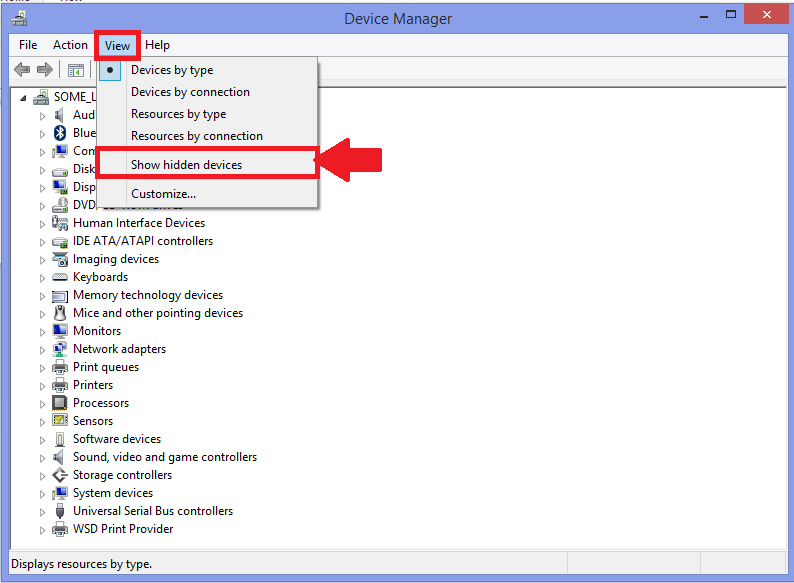Click the computer root node icon
This screenshot has width=794, height=583.
point(41,97)
